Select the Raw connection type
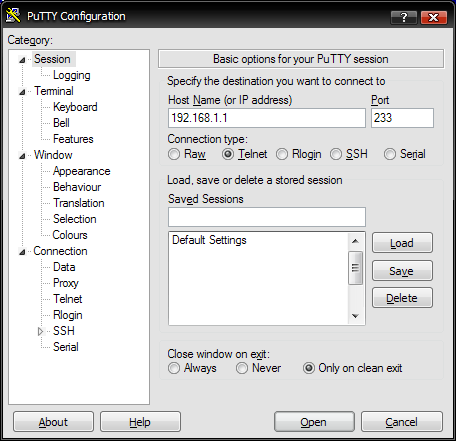 (x=174, y=154)
